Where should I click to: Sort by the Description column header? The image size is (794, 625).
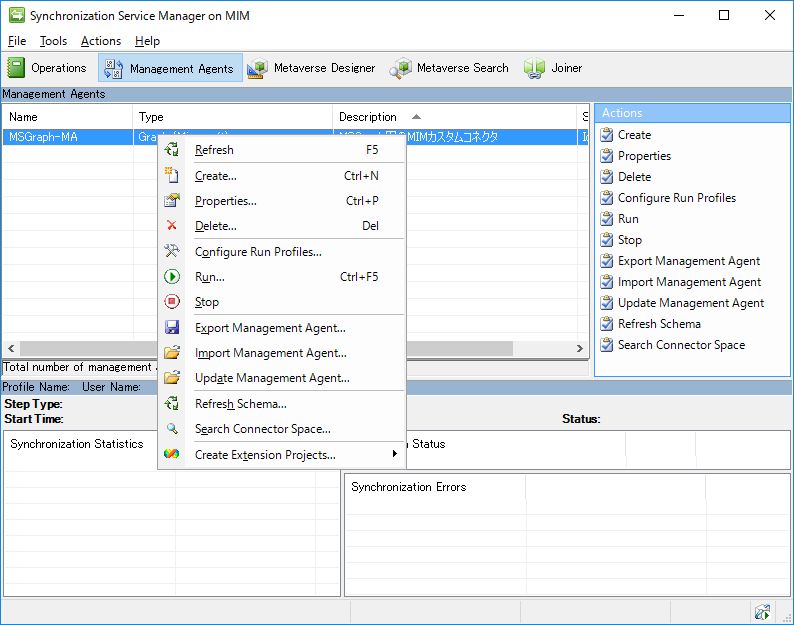tap(368, 117)
